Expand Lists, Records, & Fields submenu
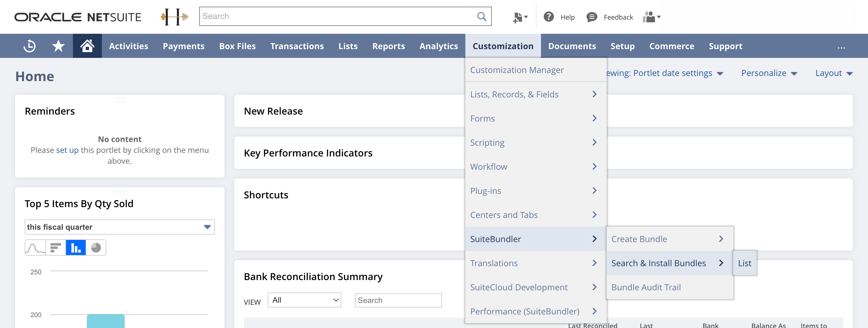 point(536,94)
